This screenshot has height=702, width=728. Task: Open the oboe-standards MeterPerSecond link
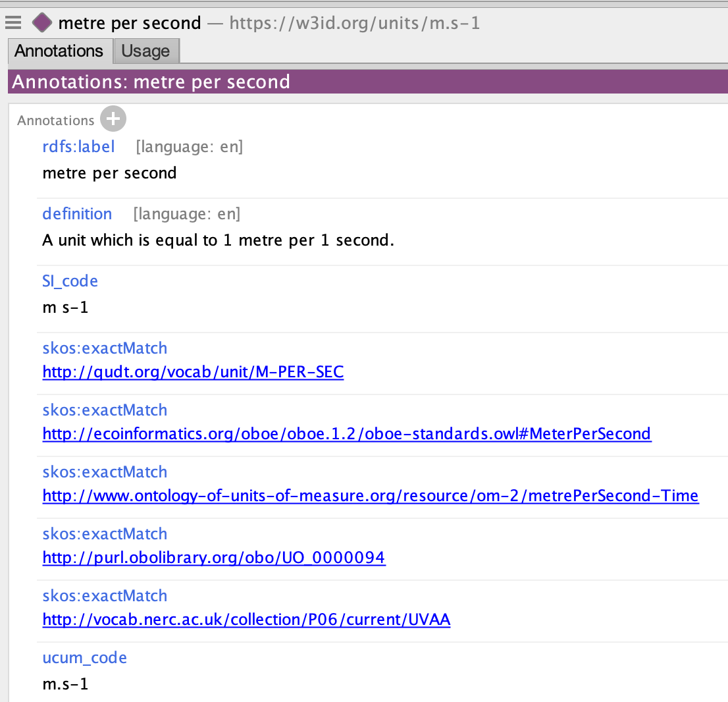click(347, 434)
